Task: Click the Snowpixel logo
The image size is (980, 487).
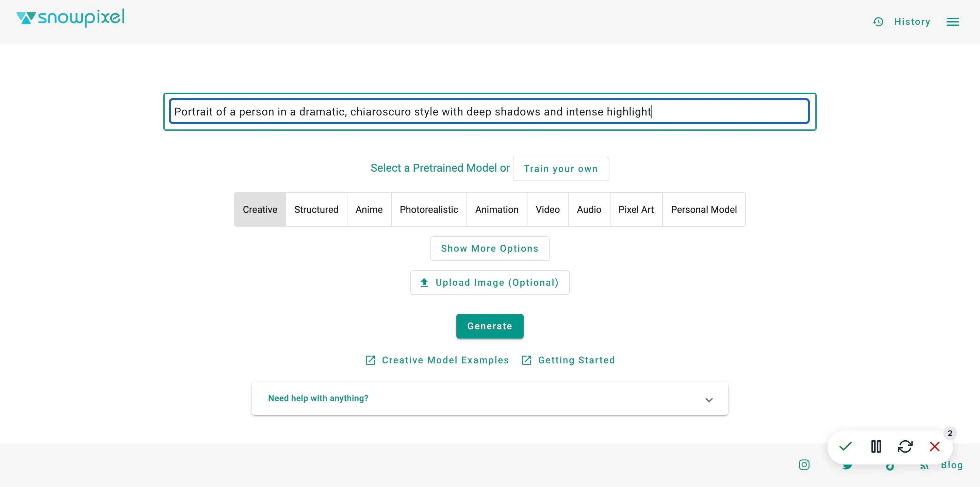Action: (x=70, y=17)
